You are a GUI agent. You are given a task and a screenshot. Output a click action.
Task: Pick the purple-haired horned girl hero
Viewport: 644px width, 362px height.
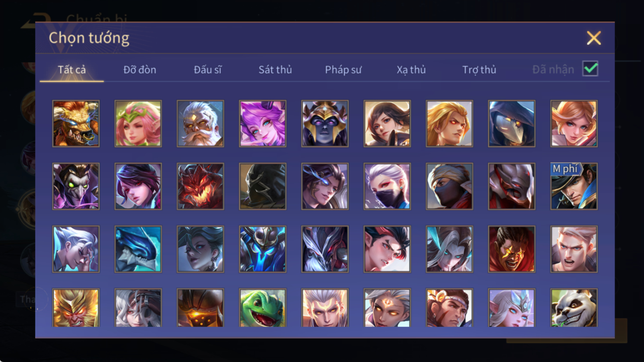tap(263, 123)
